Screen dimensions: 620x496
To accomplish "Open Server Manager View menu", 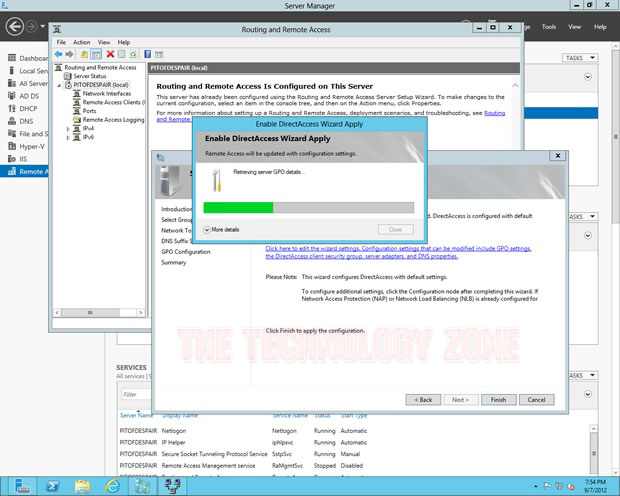I will tap(575, 27).
